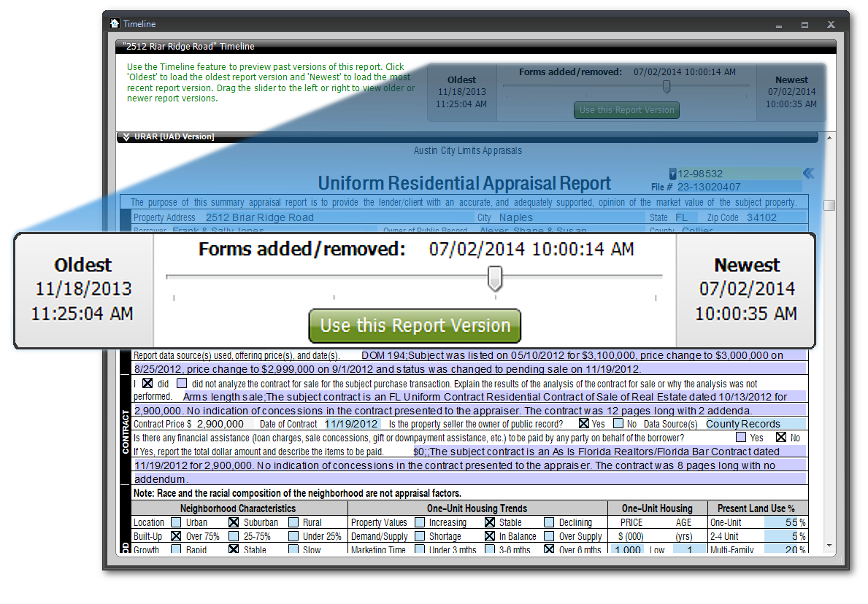Click the enlarged timeline slider handle
The height and width of the screenshot is (604, 868).
pyautogui.click(x=495, y=278)
